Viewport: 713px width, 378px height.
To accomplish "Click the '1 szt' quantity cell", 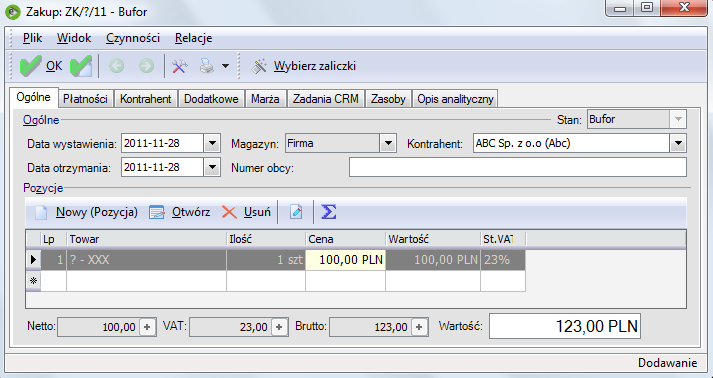I will [266, 260].
